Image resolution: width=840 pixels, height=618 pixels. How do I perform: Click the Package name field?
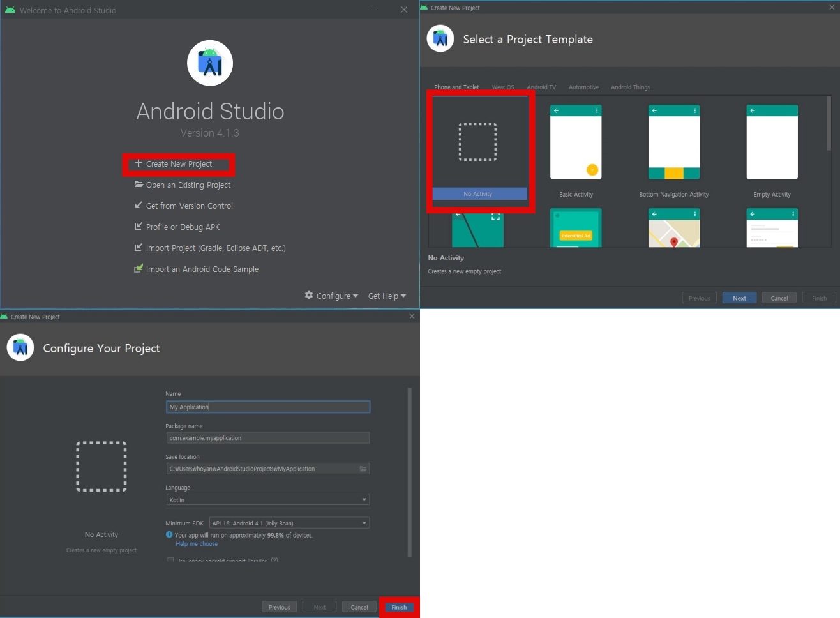(268, 438)
